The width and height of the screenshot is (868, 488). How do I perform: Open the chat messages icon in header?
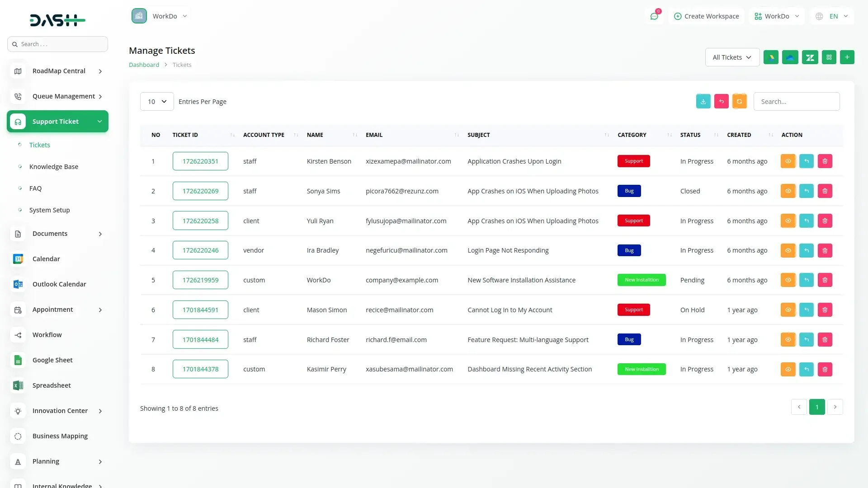point(654,16)
